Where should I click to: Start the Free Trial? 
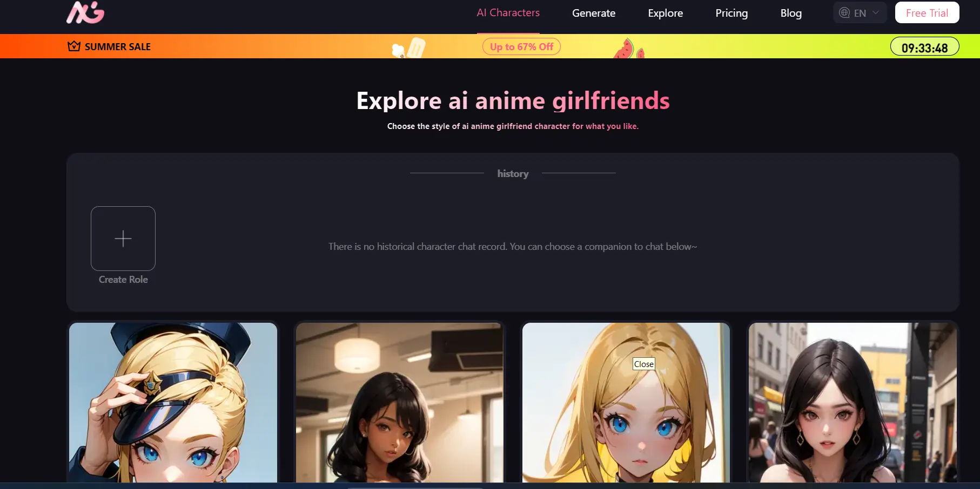[x=927, y=13]
